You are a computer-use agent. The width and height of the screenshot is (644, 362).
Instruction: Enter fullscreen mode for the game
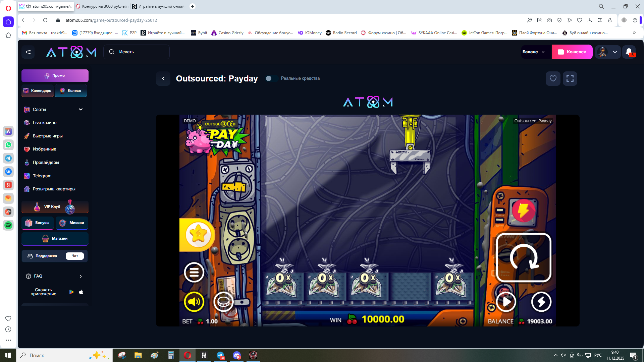click(570, 78)
